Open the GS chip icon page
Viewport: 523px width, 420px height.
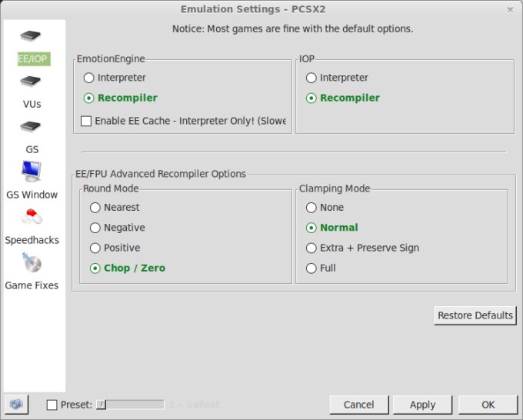(x=30, y=126)
